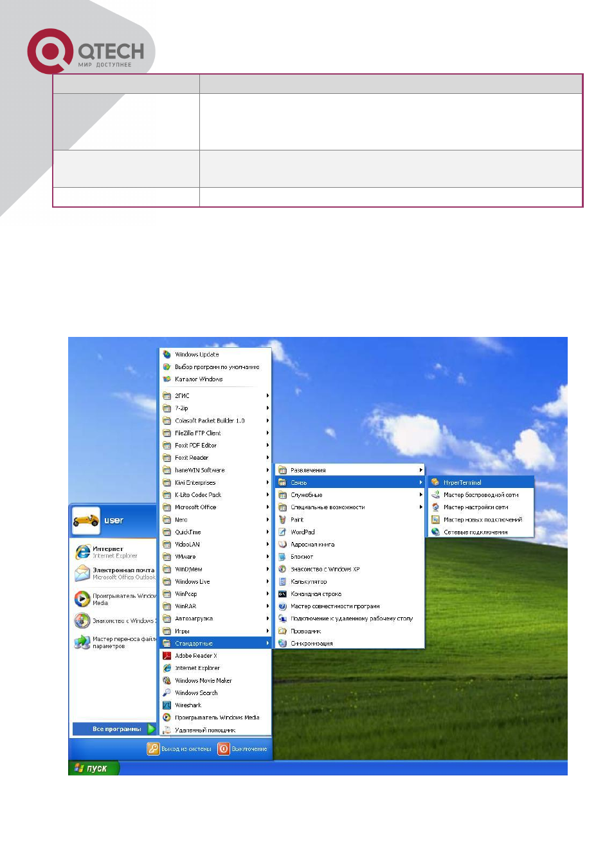Open Мастер переноса файлов и параметров

pos(114,642)
